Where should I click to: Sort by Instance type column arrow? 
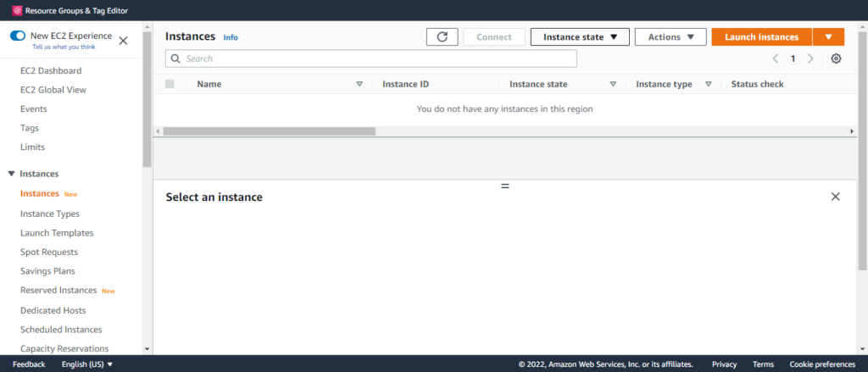coord(708,84)
